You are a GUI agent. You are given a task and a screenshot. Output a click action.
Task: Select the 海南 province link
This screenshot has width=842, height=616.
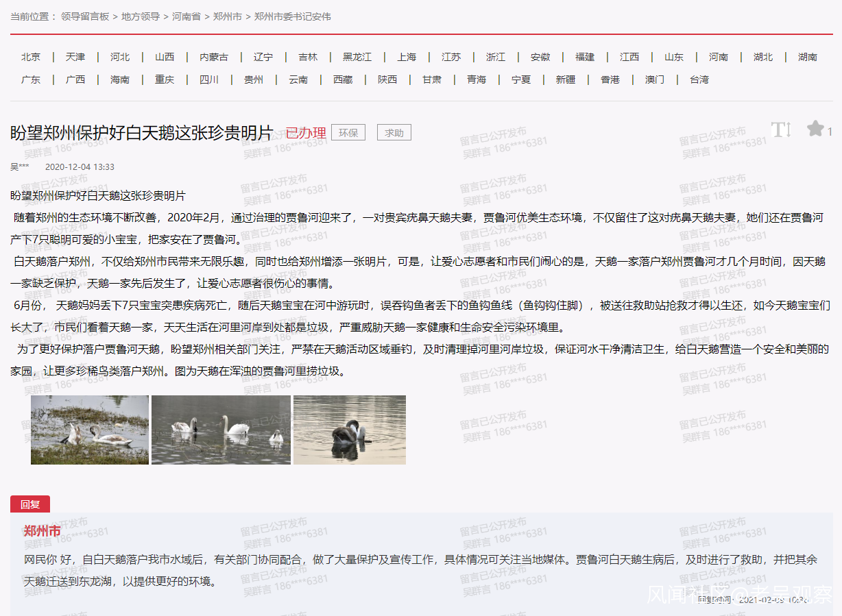click(x=120, y=79)
